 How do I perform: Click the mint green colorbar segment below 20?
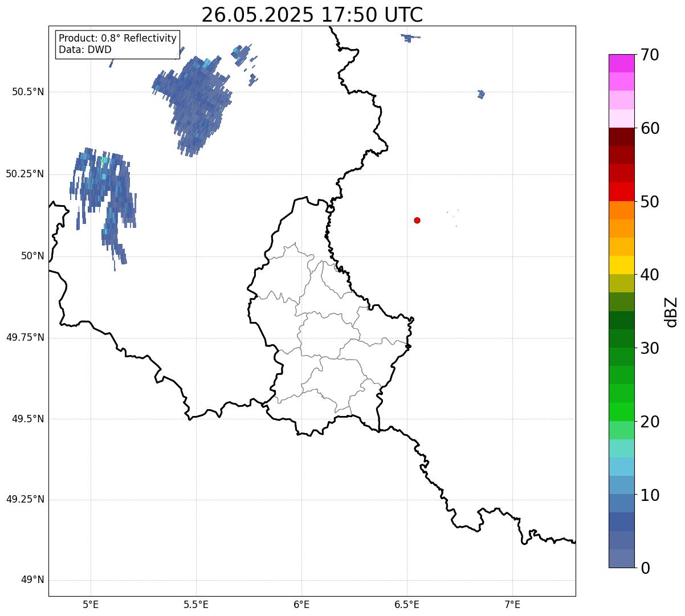[621, 430]
